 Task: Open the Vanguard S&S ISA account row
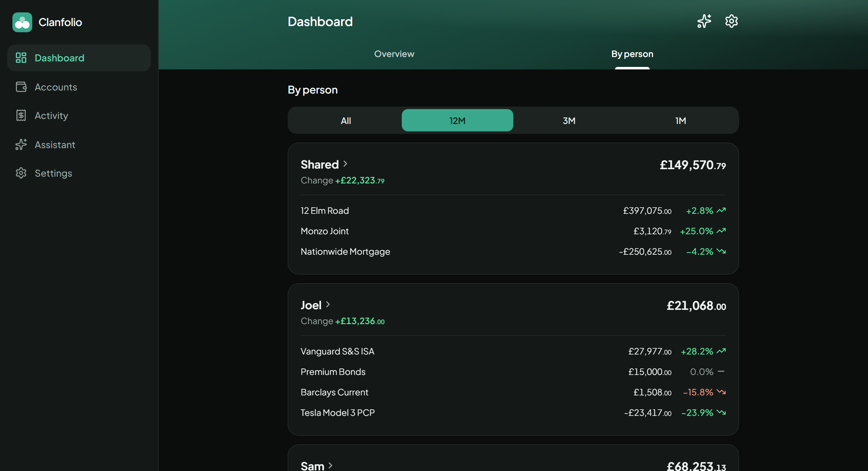pos(513,351)
